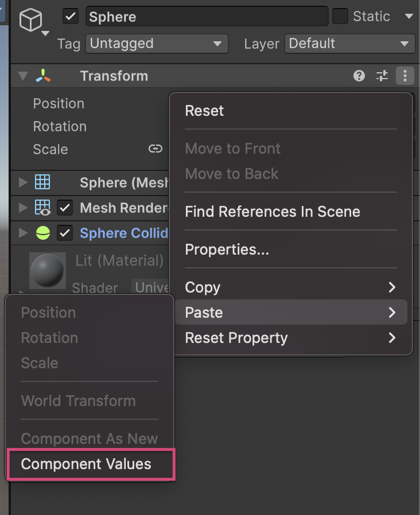
Task: Select Reset in the context menu
Action: (x=204, y=111)
